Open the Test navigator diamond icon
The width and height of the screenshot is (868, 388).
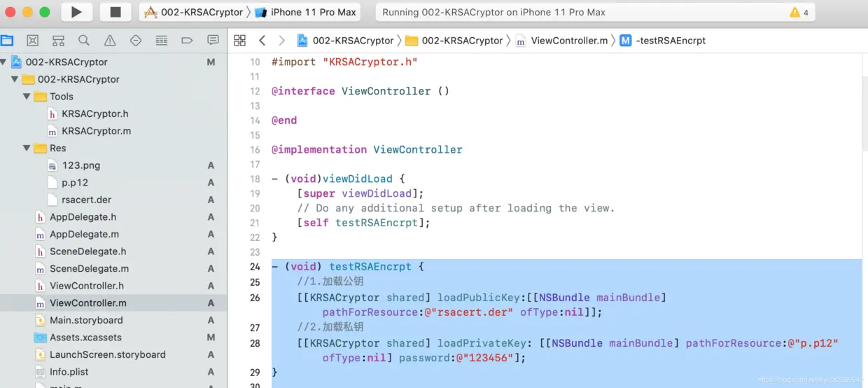point(136,41)
